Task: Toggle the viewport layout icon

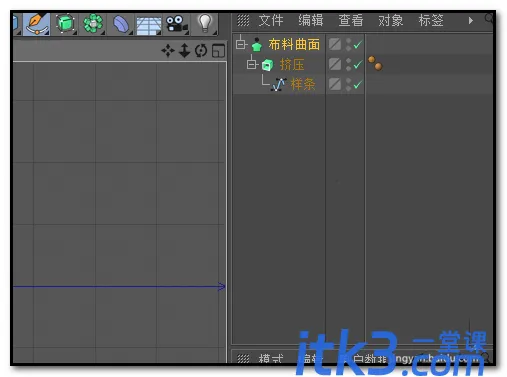Action: pos(218,51)
